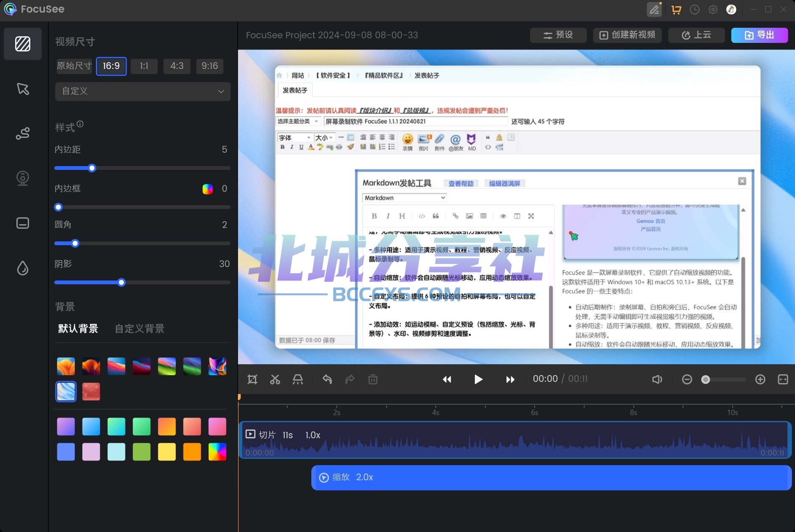Select the 原始尺寸 original size option
795x532 pixels.
(x=74, y=66)
